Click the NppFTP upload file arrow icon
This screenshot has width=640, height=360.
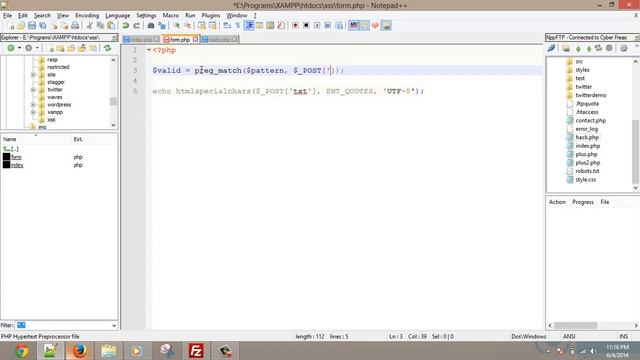(x=589, y=49)
